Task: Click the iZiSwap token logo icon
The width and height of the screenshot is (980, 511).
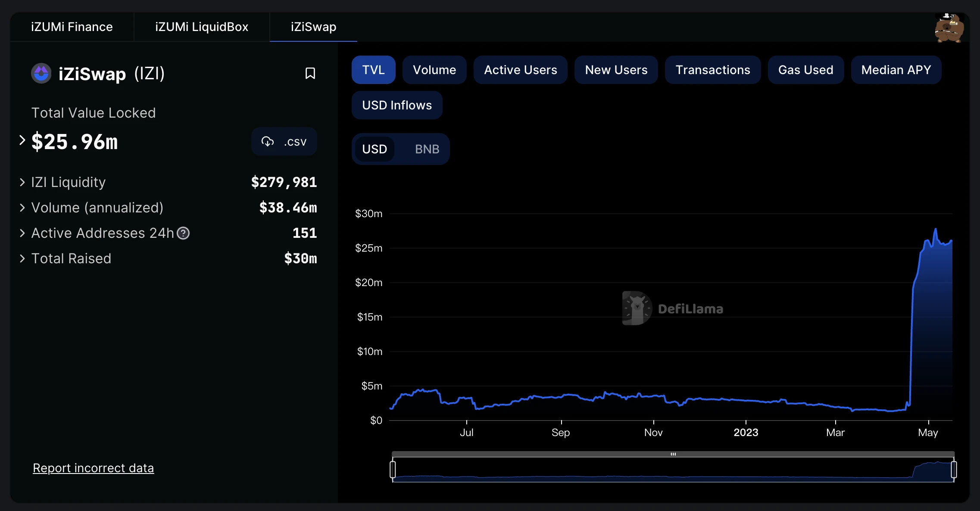Action: 41,73
